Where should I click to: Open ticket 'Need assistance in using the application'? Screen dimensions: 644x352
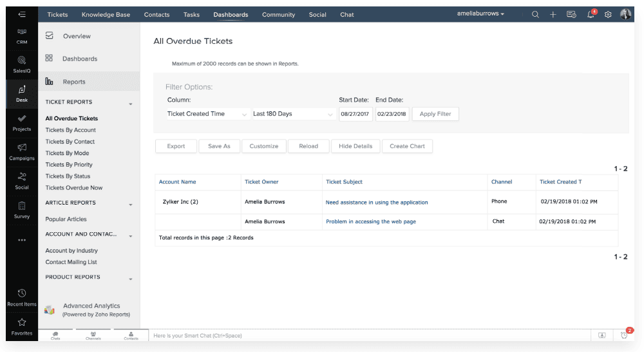pyautogui.click(x=377, y=202)
